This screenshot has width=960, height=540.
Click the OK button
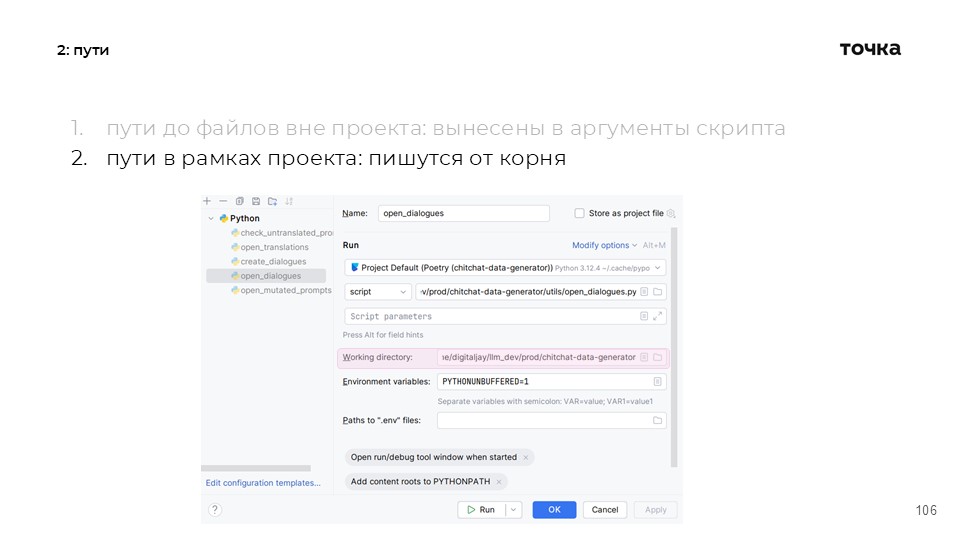(554, 509)
